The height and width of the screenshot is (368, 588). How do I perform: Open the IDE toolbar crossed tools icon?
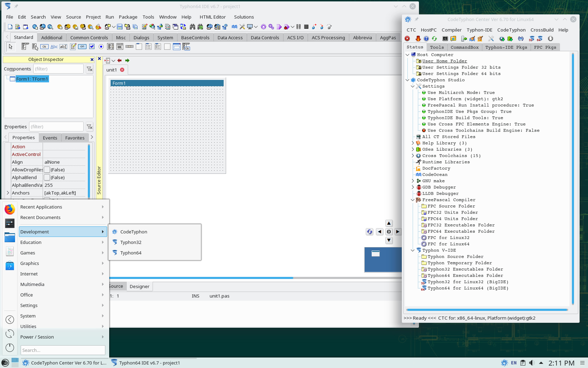tap(242, 27)
